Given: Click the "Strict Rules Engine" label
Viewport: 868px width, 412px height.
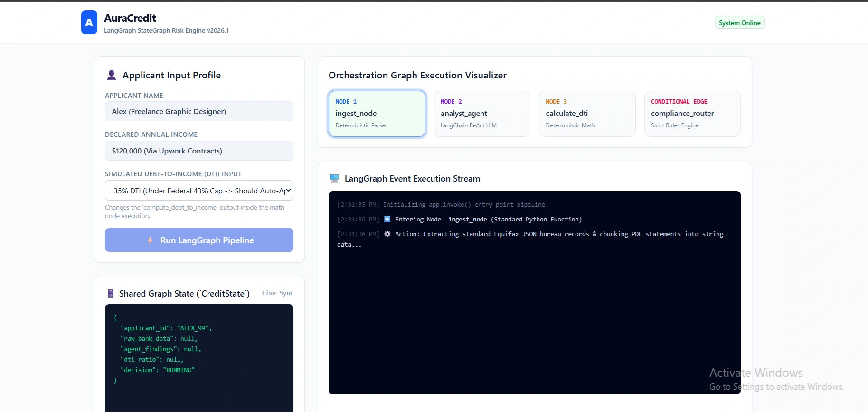Looking at the screenshot, I should (x=675, y=125).
